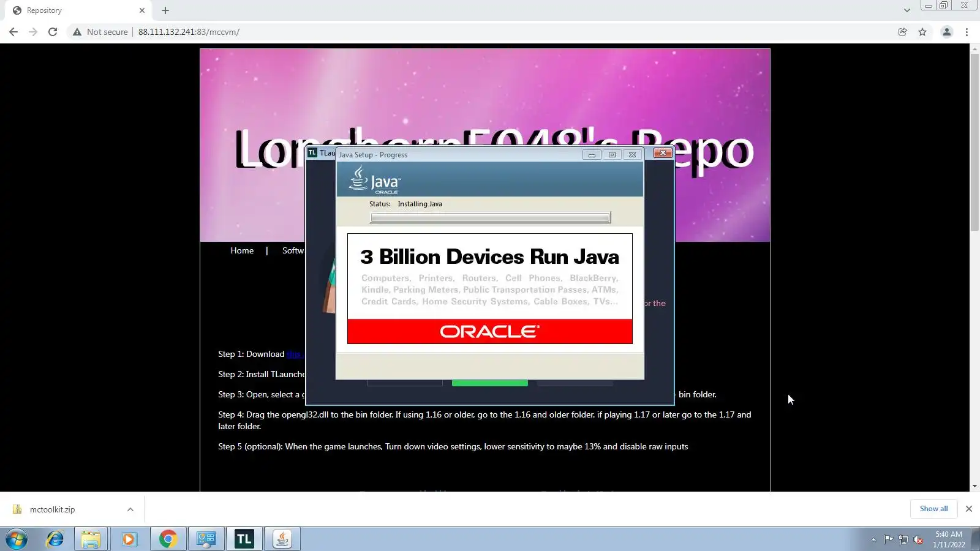The image size is (980, 551).
Task: Open the Home link on the repo page
Action: (x=242, y=250)
